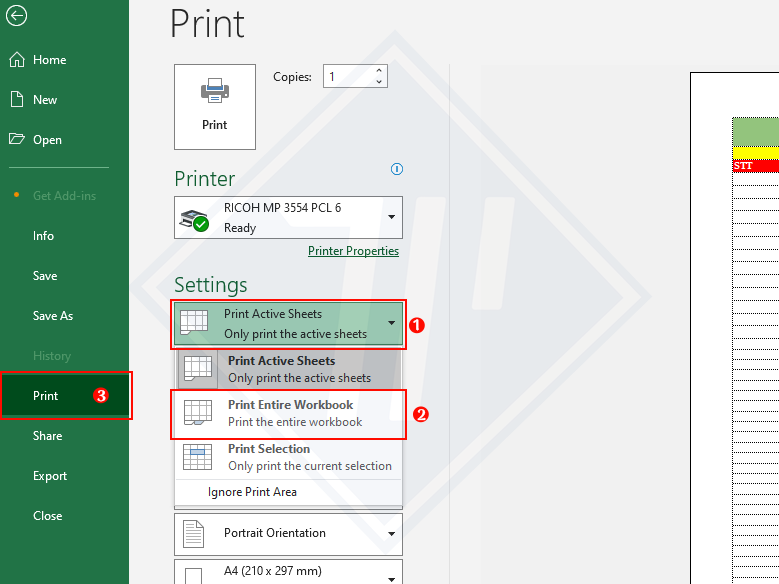Viewport: 779px width, 584px height.
Task: Choose Save in the sidebar
Action: click(x=45, y=276)
